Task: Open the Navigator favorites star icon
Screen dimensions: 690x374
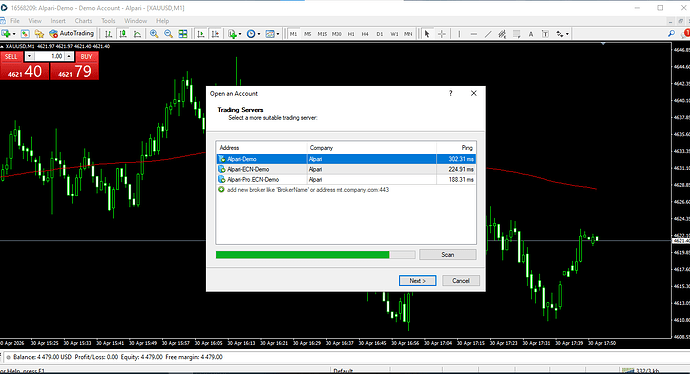Action: coord(39,34)
